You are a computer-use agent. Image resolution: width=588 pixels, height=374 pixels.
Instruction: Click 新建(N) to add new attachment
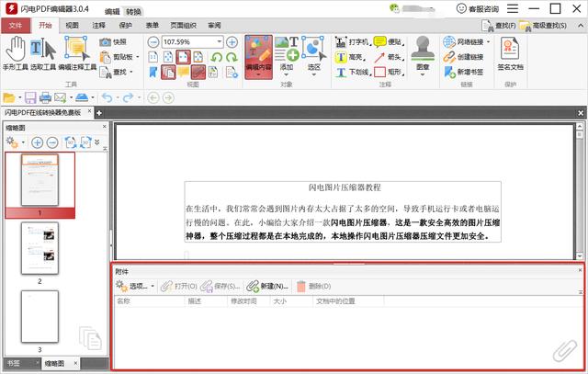point(267,286)
